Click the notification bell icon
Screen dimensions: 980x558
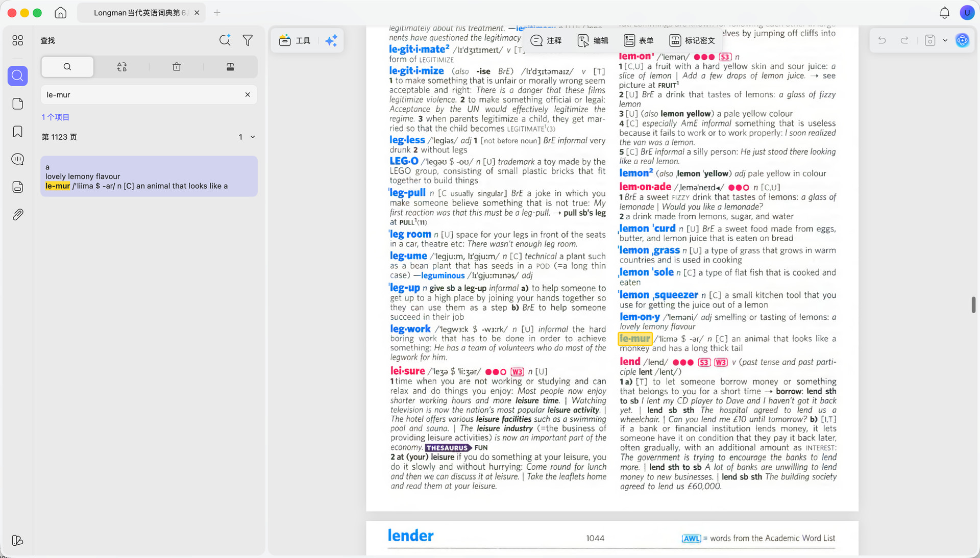(x=944, y=13)
